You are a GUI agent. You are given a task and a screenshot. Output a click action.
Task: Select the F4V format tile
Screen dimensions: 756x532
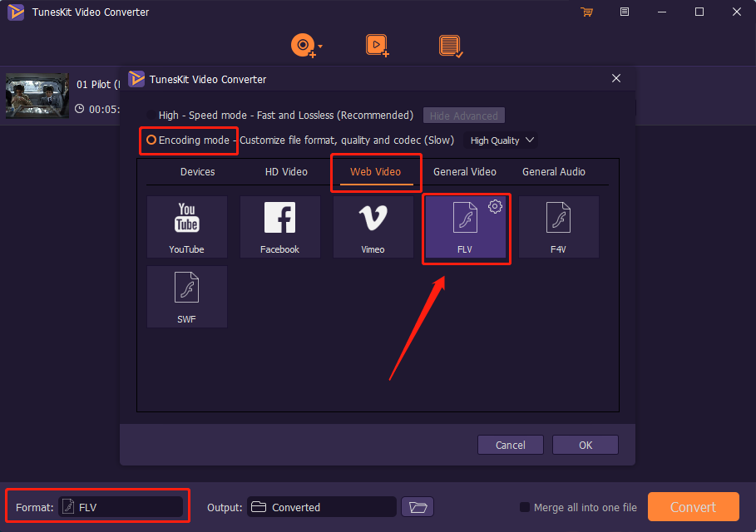[x=558, y=226]
